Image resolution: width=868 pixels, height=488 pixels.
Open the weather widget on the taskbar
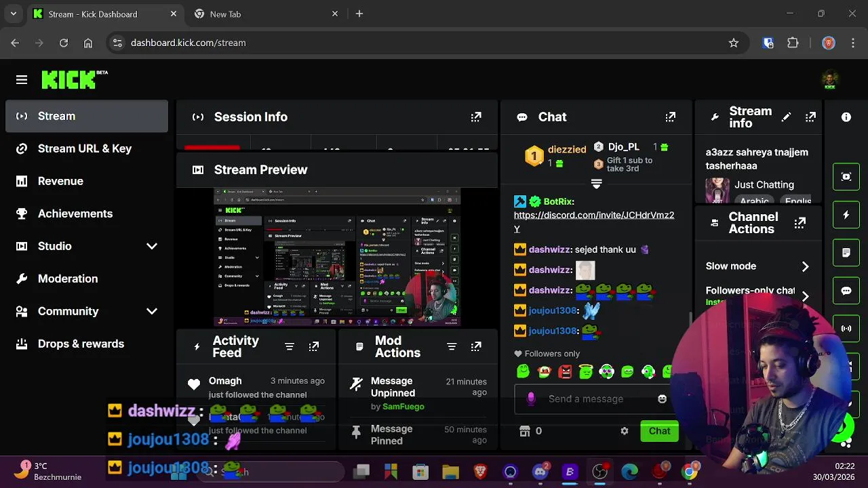[49, 471]
